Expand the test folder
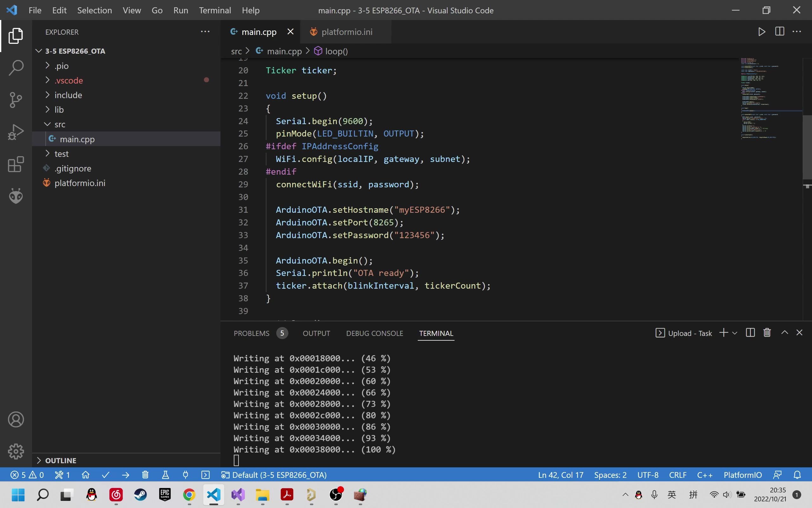Screen dimensions: 812x508 [126, 154]
